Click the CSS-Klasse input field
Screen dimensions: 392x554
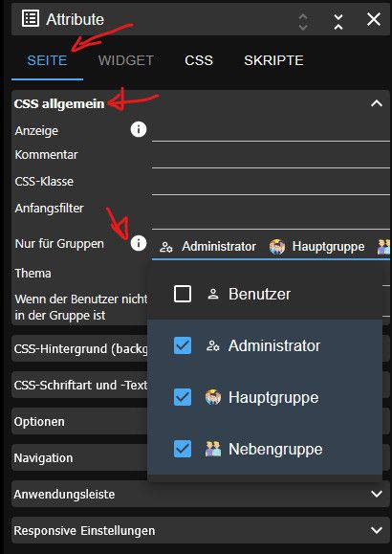[271, 183]
